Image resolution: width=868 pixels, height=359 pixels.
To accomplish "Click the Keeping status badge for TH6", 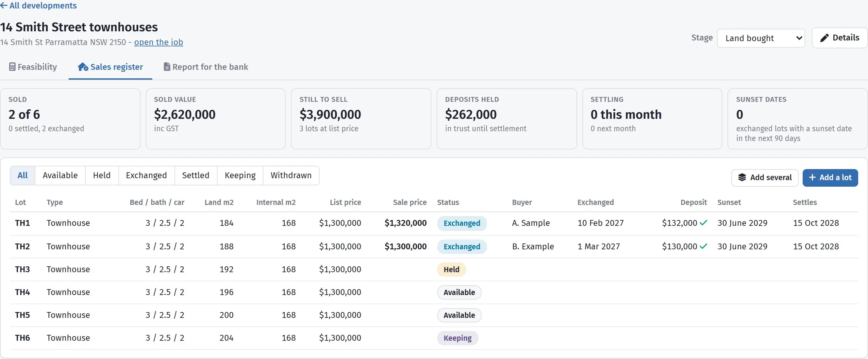I will (458, 338).
